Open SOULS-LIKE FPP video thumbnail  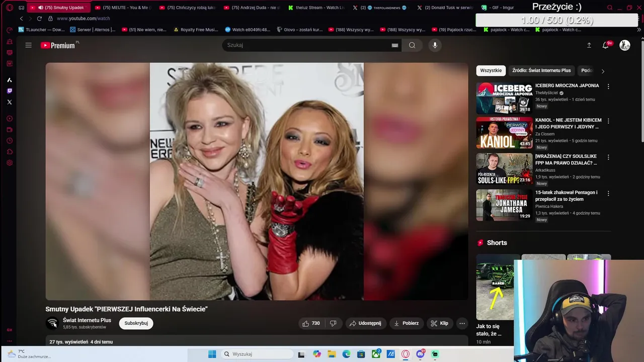coord(504,169)
